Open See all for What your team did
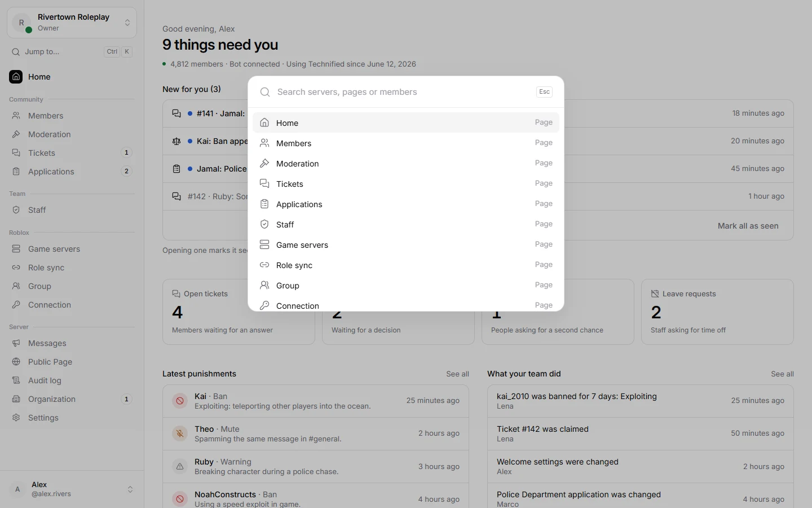This screenshot has height=508, width=812. pyautogui.click(x=782, y=374)
